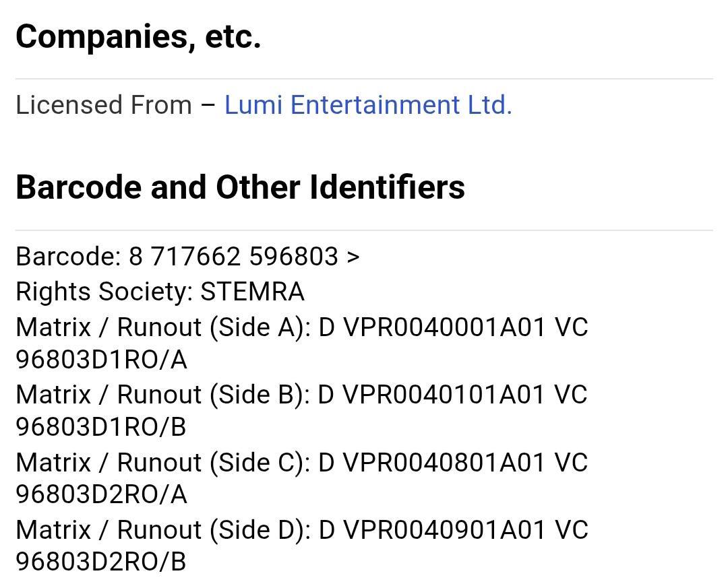Click the Barcode label text
Screen dimensions: 728x586
(69, 257)
